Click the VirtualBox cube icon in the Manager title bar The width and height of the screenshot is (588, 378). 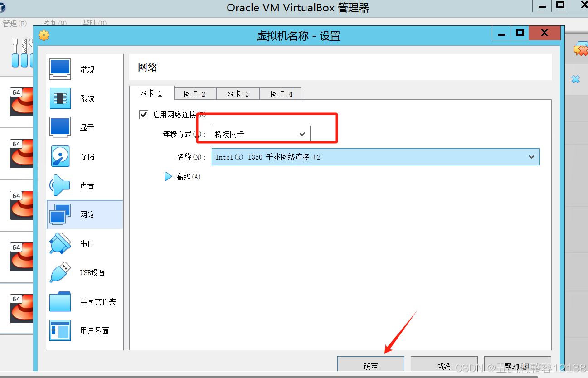click(3, 7)
